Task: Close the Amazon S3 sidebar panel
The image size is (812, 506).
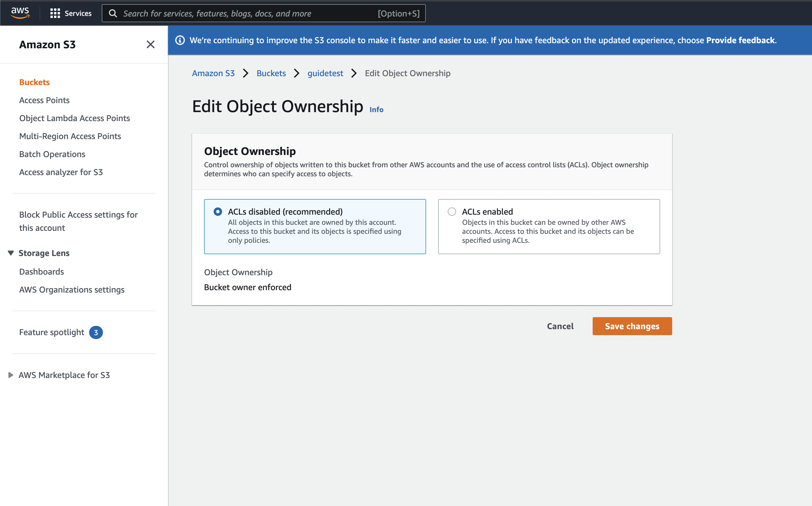Action: pos(150,44)
